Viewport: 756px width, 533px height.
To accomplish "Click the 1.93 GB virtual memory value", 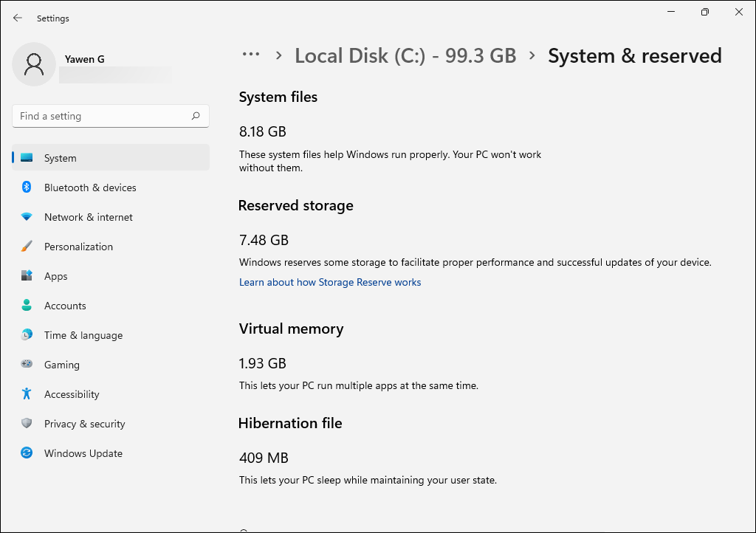I will pos(263,363).
